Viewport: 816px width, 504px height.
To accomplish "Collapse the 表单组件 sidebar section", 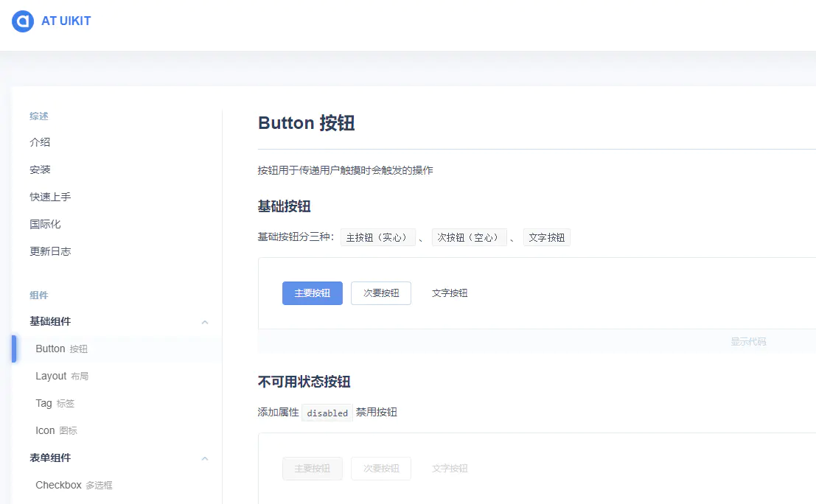I will point(205,458).
